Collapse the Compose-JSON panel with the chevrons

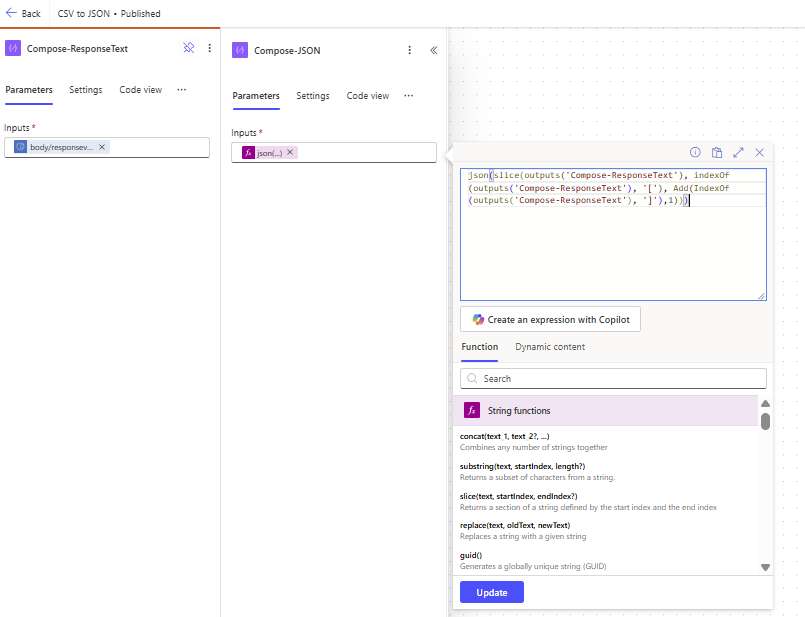tap(434, 50)
